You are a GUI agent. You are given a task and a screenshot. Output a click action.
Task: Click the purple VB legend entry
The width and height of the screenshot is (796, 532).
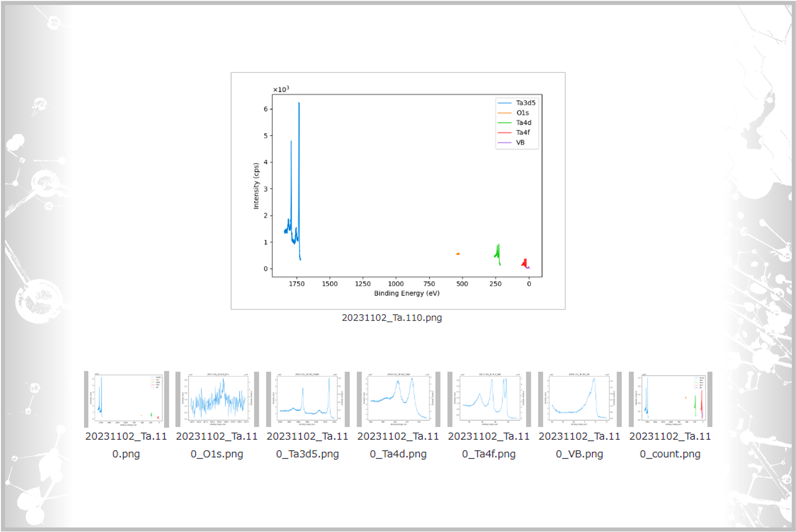(x=520, y=143)
